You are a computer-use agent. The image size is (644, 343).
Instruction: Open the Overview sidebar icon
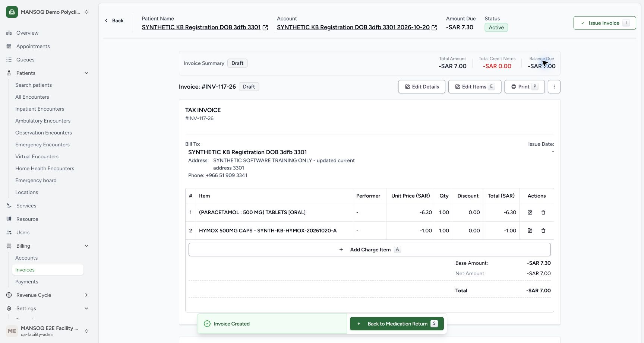tap(9, 33)
